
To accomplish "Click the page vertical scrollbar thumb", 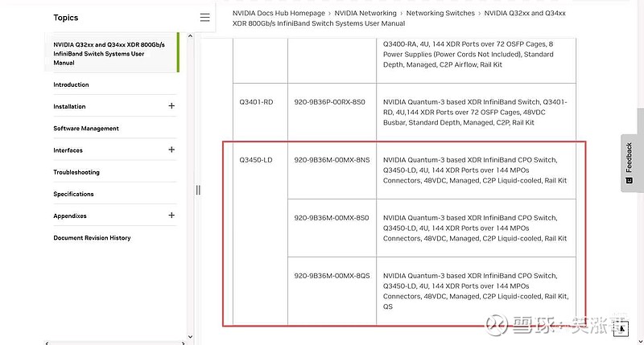I will pyautogui.click(x=640, y=150).
